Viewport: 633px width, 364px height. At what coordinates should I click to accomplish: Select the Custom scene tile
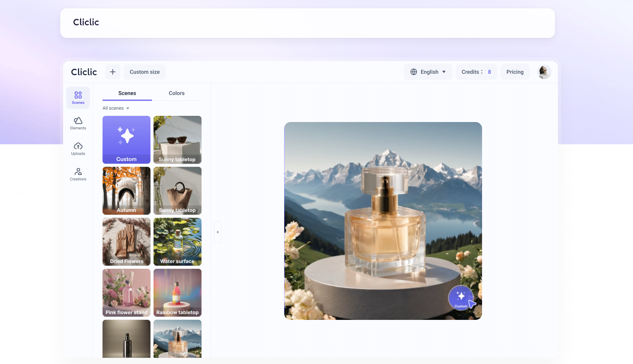click(127, 140)
